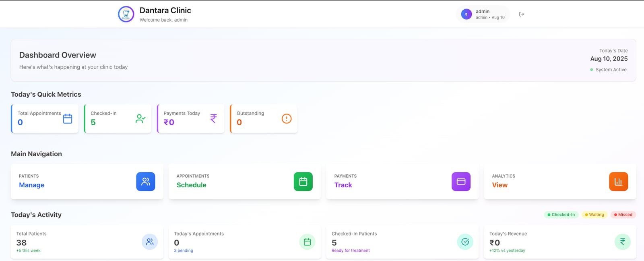644x261 pixels.
Task: Click the Today's Quick Metrics heading
Action: click(x=46, y=94)
